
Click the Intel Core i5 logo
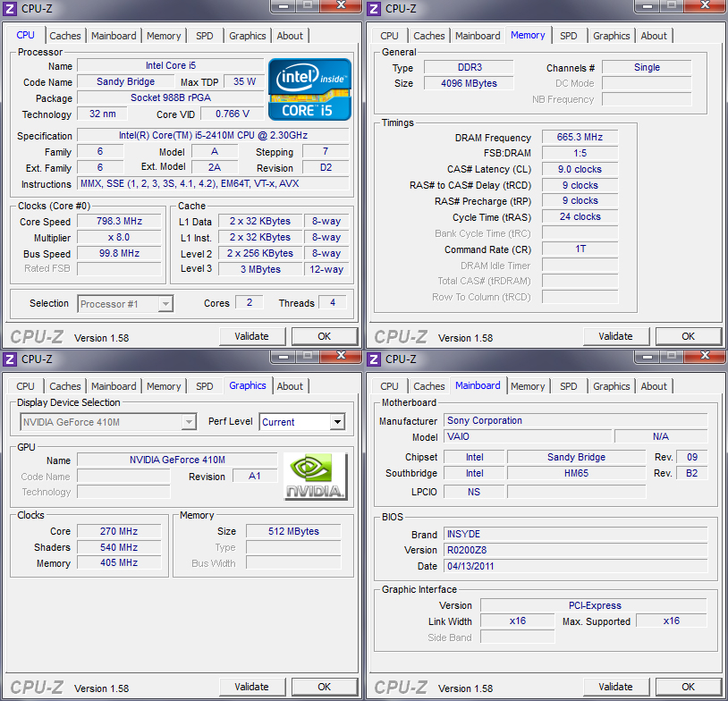coord(309,89)
